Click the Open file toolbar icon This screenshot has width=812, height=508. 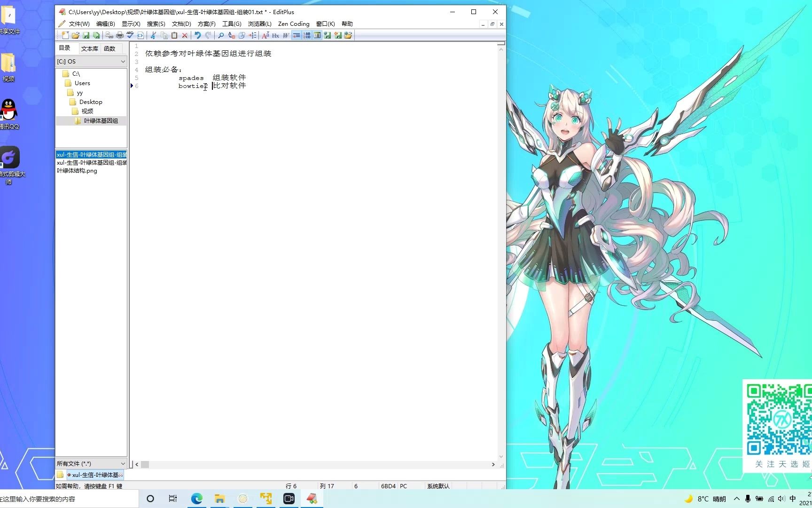pos(76,35)
